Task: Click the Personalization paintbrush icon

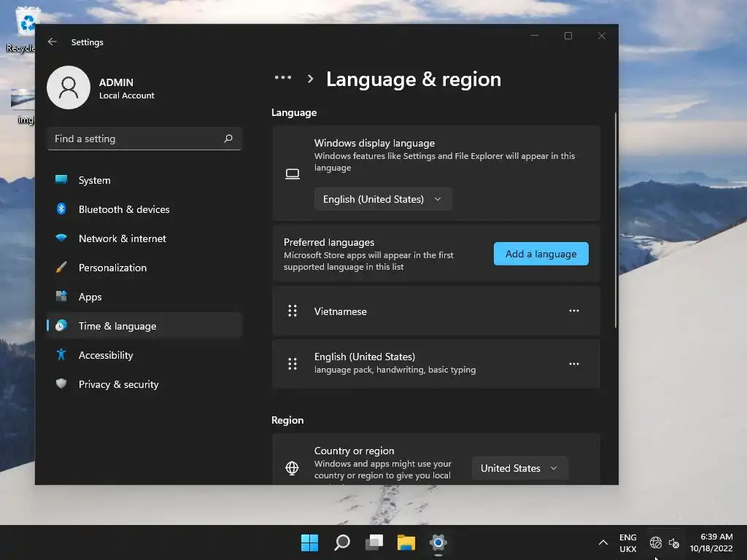Action: [61, 267]
